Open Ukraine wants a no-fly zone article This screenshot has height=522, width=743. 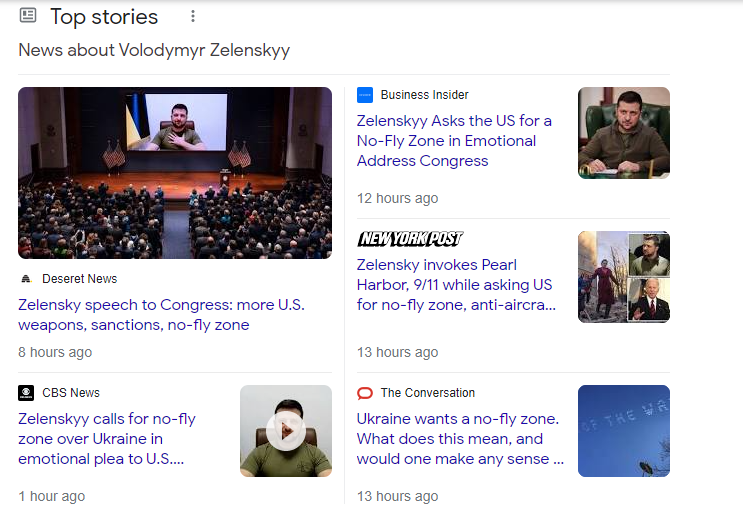(x=459, y=439)
